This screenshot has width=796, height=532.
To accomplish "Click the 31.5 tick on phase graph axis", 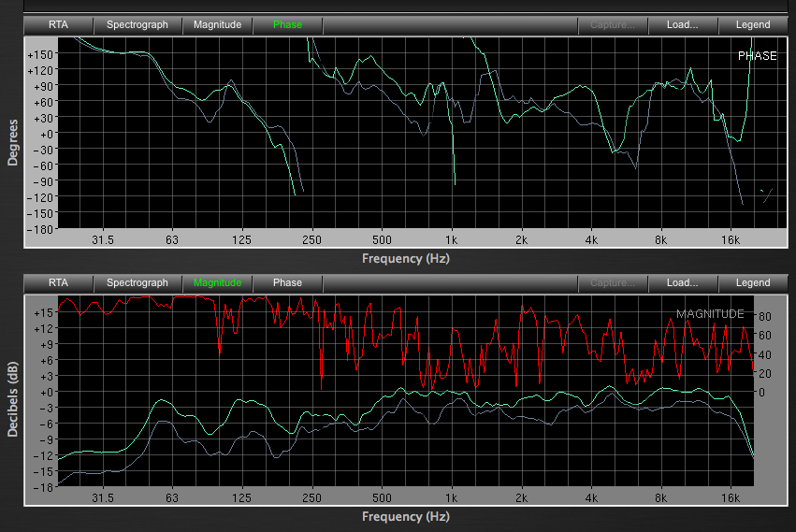I will coord(103,240).
